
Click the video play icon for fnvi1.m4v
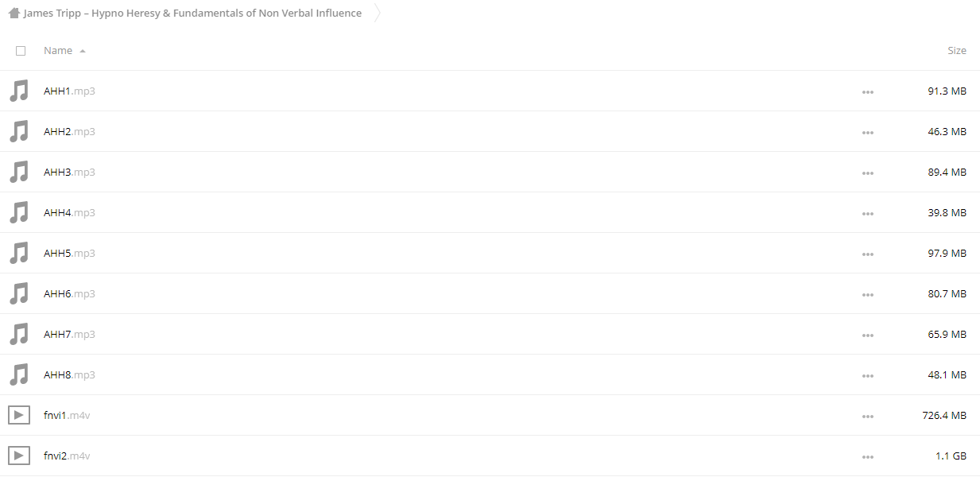tap(19, 415)
